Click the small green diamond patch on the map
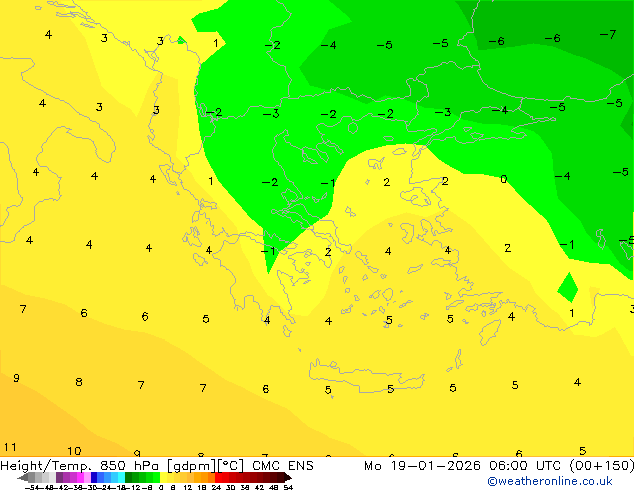The height and width of the screenshot is (490, 634). coord(568,288)
